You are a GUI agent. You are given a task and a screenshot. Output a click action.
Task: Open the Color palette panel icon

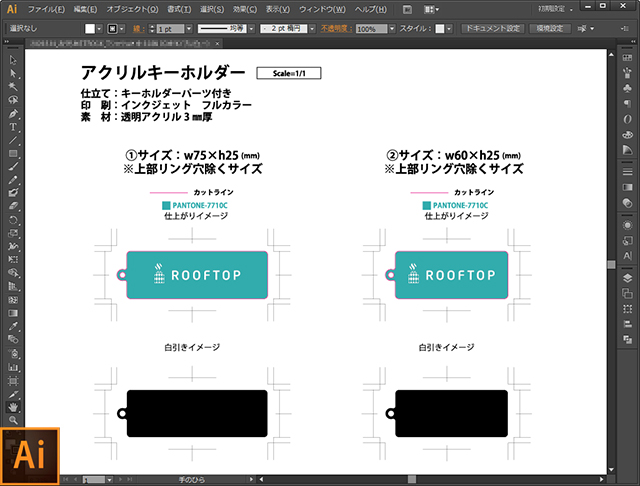tap(628, 135)
